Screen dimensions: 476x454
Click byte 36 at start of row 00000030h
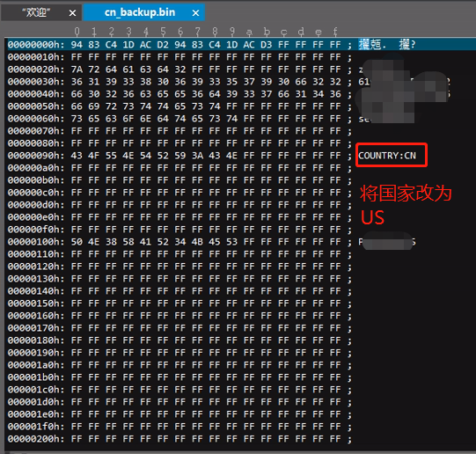[x=77, y=82]
